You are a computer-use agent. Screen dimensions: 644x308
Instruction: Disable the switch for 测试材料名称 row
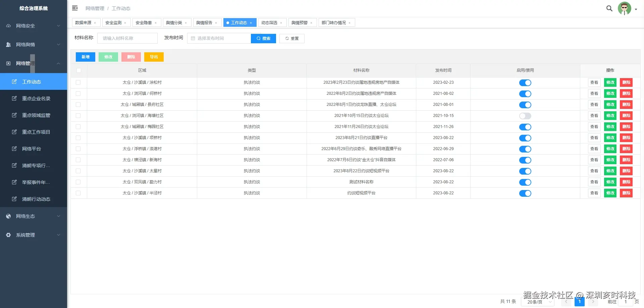coord(525,182)
